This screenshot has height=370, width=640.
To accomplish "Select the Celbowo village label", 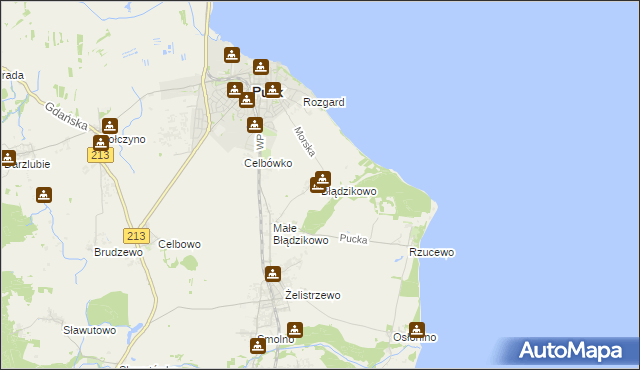I will (179, 244).
